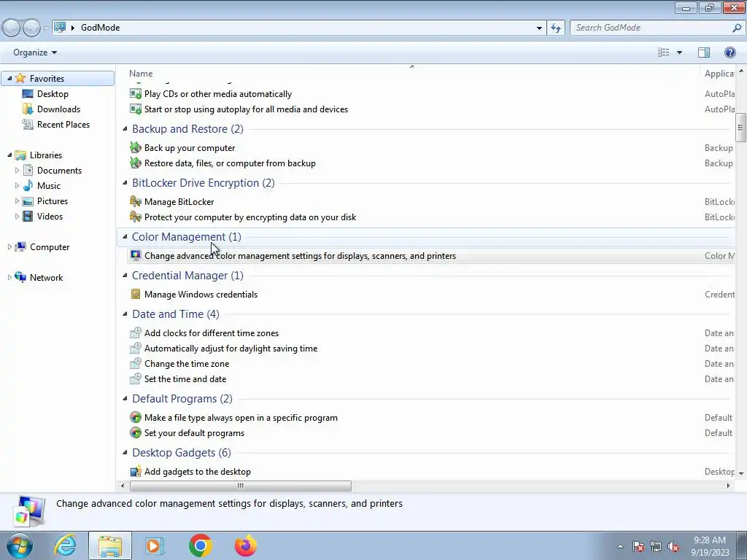
Task: Expand the Network tree node
Action: (9, 277)
